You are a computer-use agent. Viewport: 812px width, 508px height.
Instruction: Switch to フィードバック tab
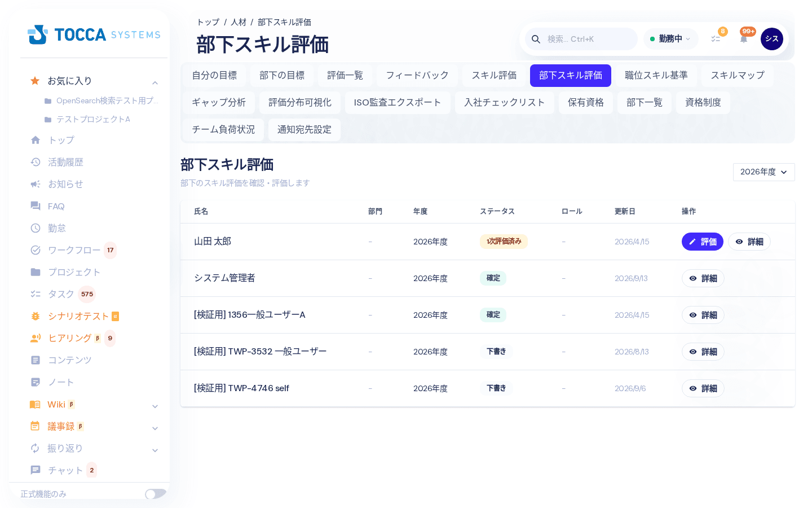pyautogui.click(x=417, y=76)
